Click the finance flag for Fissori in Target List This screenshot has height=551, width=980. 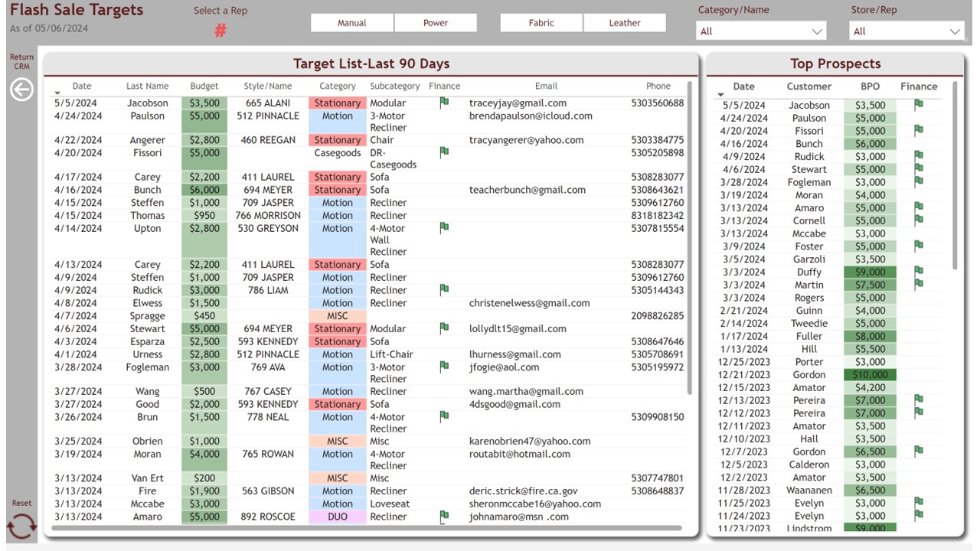coord(444,152)
